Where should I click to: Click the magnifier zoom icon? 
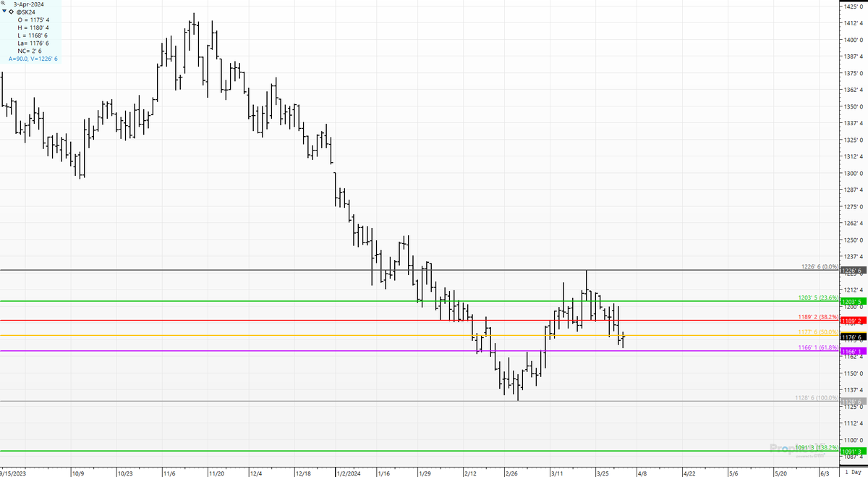tap(4, 4)
